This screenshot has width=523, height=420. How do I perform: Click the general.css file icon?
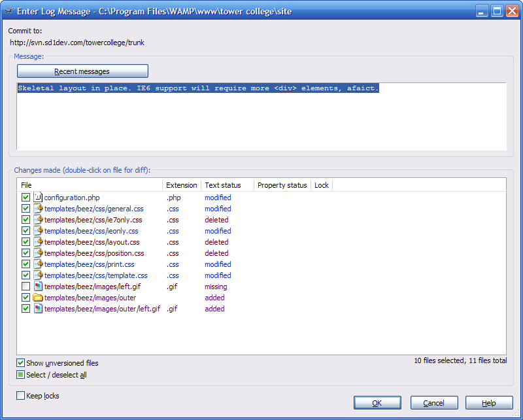[x=38, y=209]
